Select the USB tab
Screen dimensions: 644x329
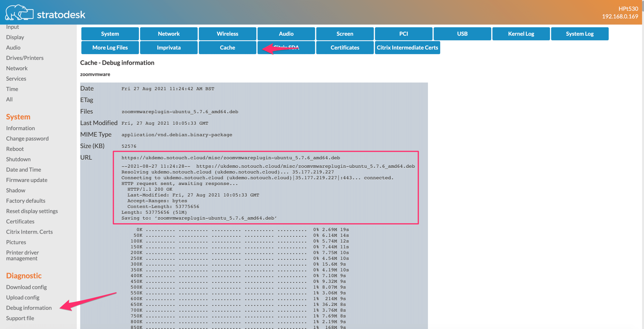coord(462,34)
